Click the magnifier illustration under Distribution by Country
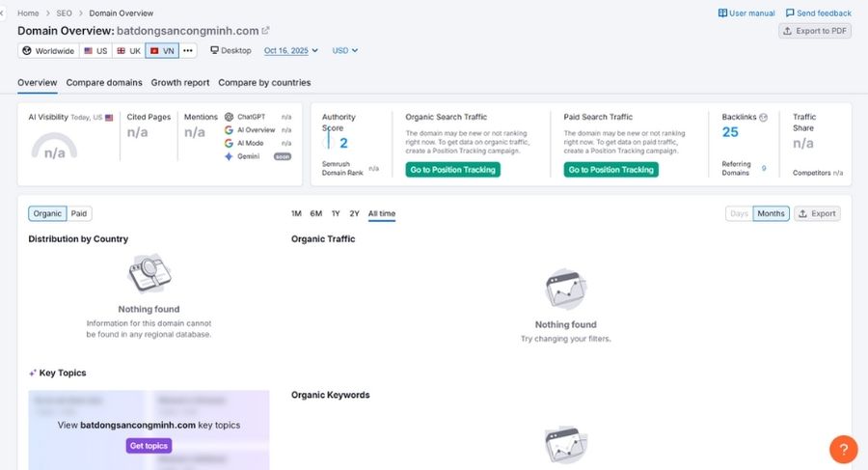 149,273
